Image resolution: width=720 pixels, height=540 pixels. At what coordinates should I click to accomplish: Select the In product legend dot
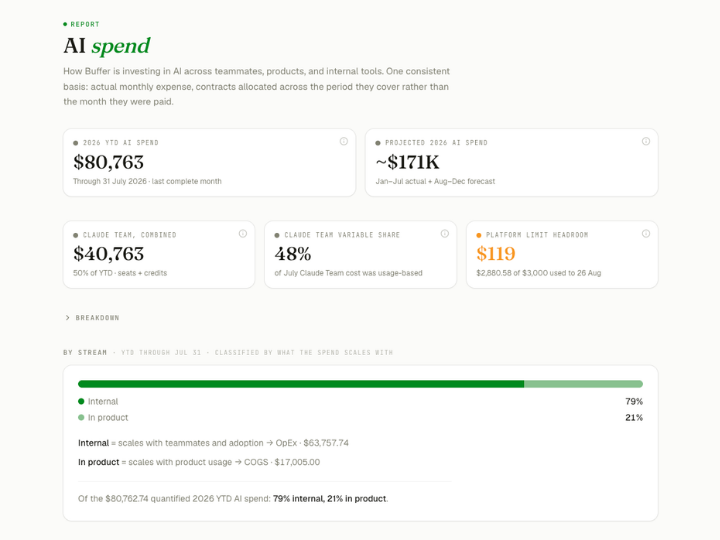[81, 417]
